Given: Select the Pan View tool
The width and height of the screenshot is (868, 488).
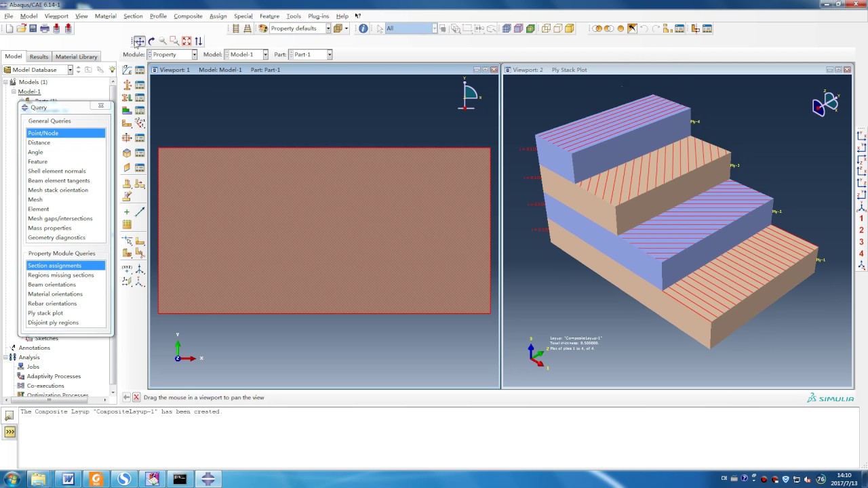Looking at the screenshot, I should tap(139, 41).
